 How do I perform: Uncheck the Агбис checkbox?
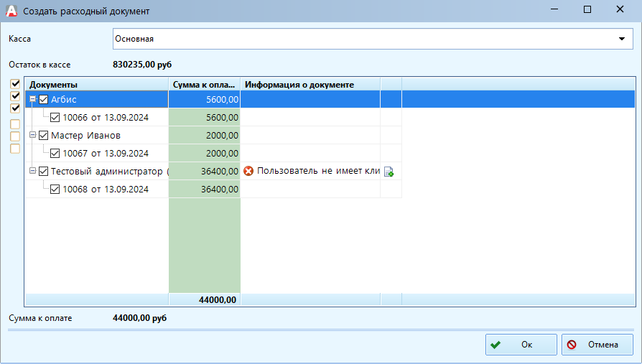44,100
